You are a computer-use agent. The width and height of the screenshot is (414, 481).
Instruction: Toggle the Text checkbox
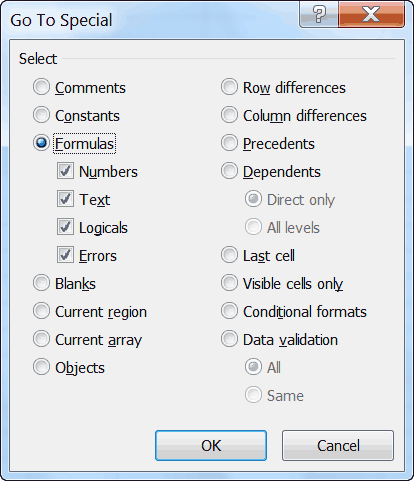click(65, 199)
